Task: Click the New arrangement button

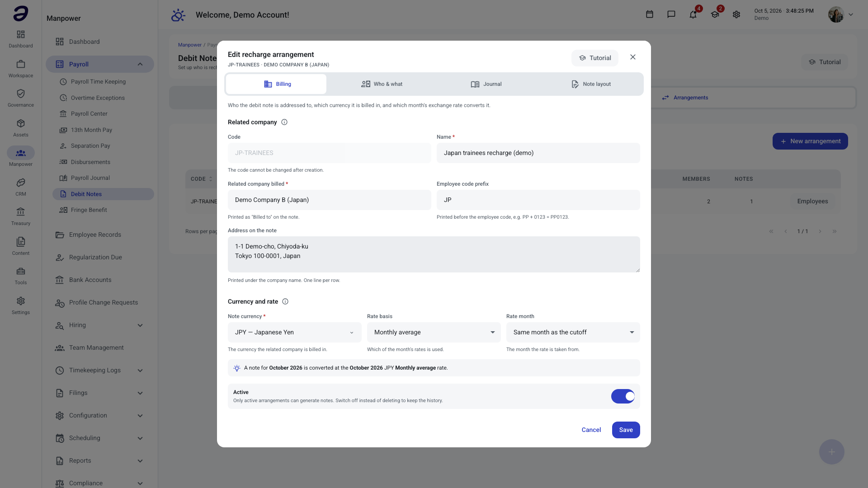Action: click(x=810, y=141)
